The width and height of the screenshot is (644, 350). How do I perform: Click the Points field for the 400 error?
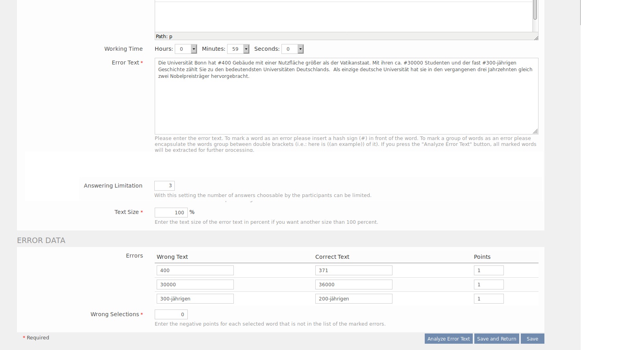coord(489,271)
